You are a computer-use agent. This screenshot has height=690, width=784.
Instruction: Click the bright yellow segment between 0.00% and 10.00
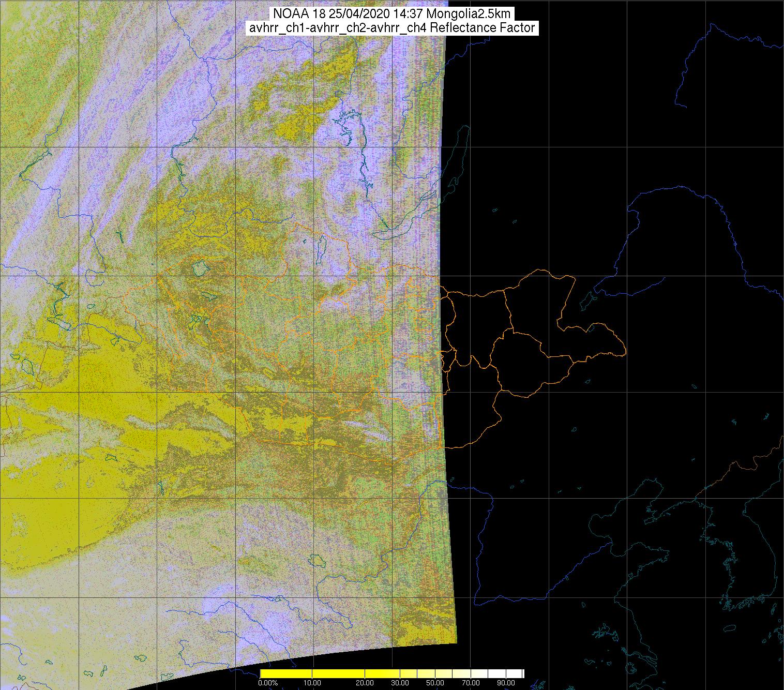coord(286,673)
